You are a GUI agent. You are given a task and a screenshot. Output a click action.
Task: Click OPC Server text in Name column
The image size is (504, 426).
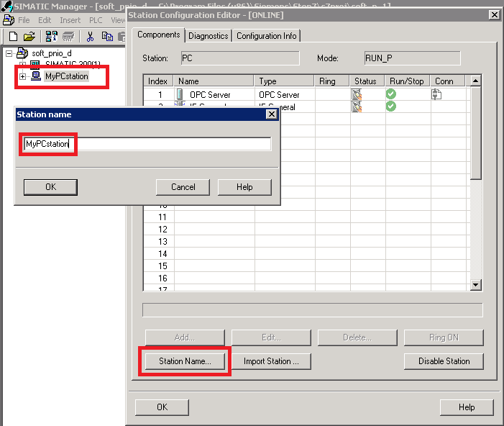point(210,94)
